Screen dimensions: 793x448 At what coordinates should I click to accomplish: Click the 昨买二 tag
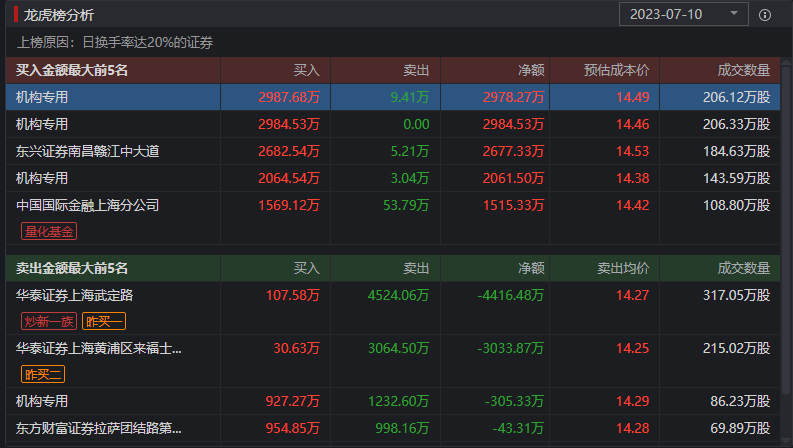[43, 374]
